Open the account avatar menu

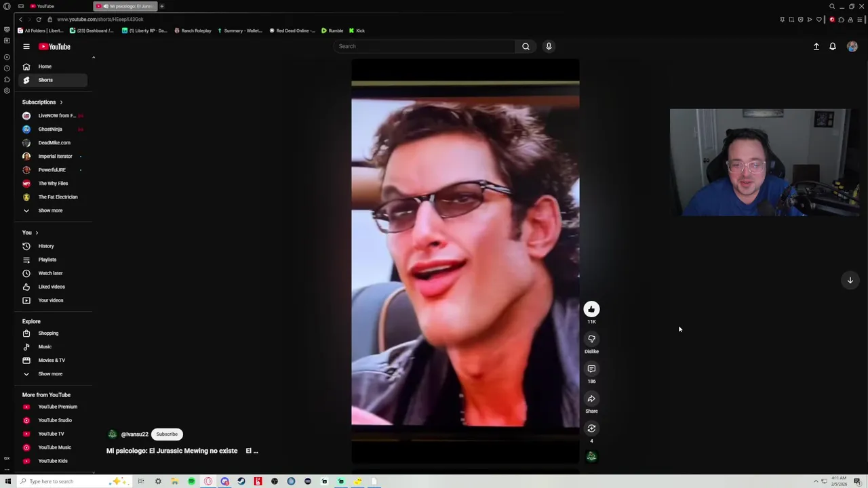(x=852, y=47)
